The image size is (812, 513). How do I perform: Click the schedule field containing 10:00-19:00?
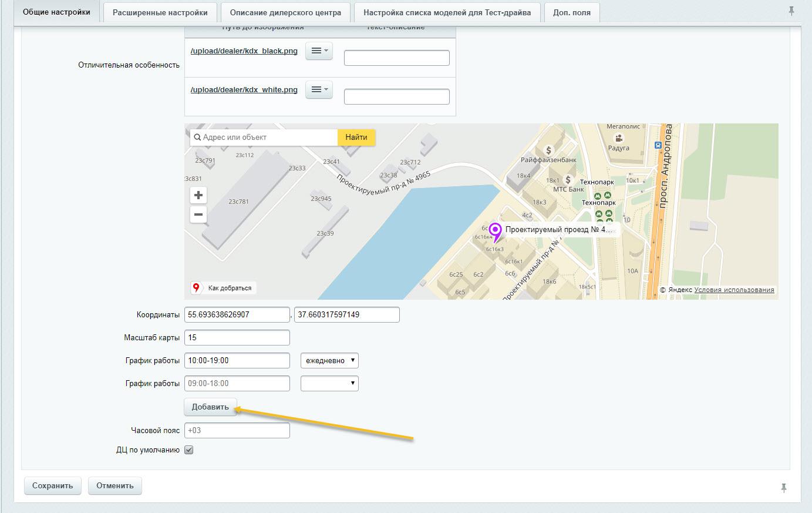pyautogui.click(x=237, y=361)
